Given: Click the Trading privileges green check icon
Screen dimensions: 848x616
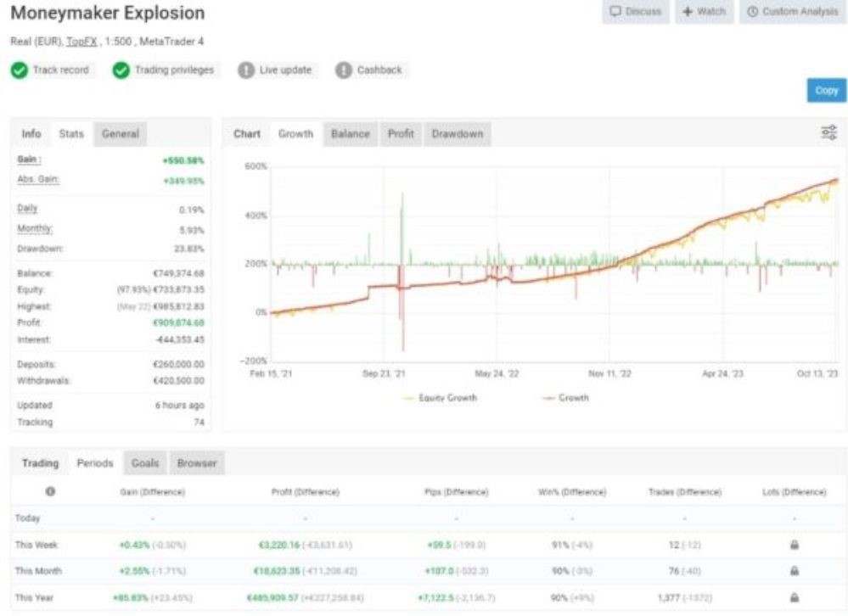Looking at the screenshot, I should click(121, 70).
